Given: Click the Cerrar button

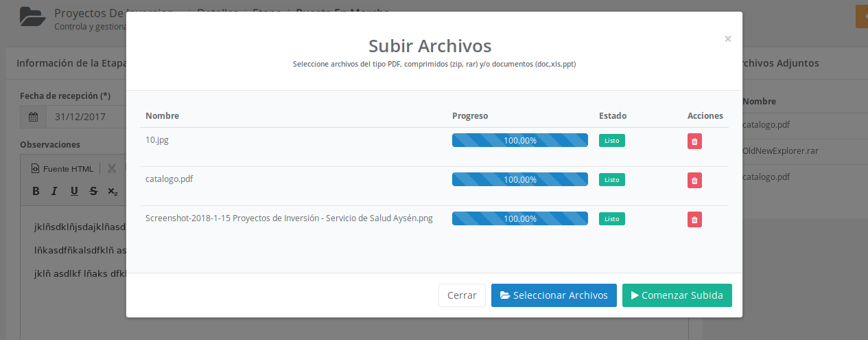Looking at the screenshot, I should tap(462, 295).
